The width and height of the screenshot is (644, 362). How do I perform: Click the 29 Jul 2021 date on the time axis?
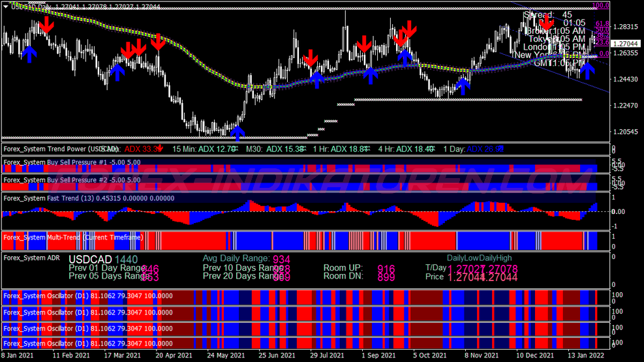(327, 355)
